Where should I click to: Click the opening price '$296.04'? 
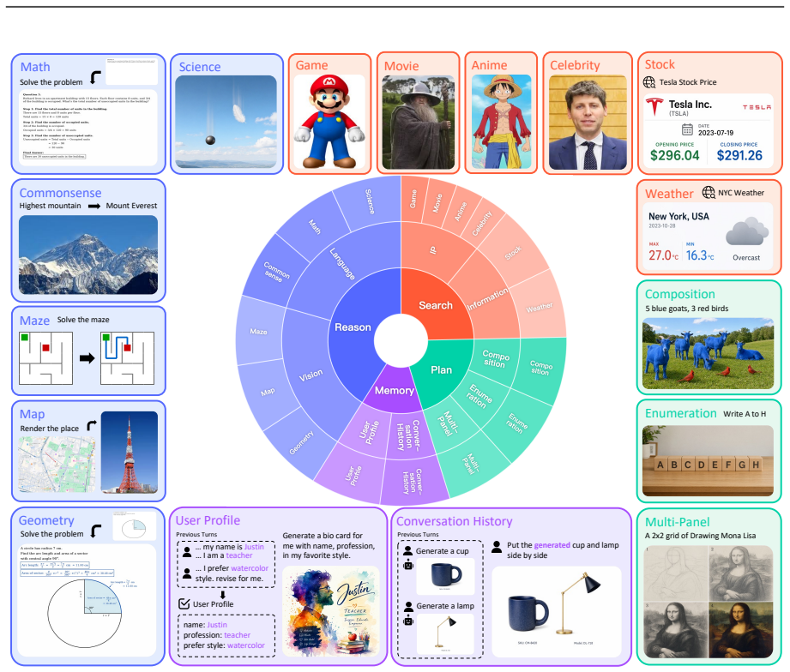point(674,155)
